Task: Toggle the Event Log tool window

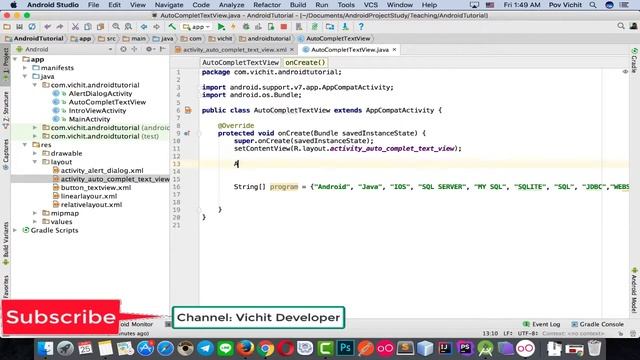Action: 542,324
